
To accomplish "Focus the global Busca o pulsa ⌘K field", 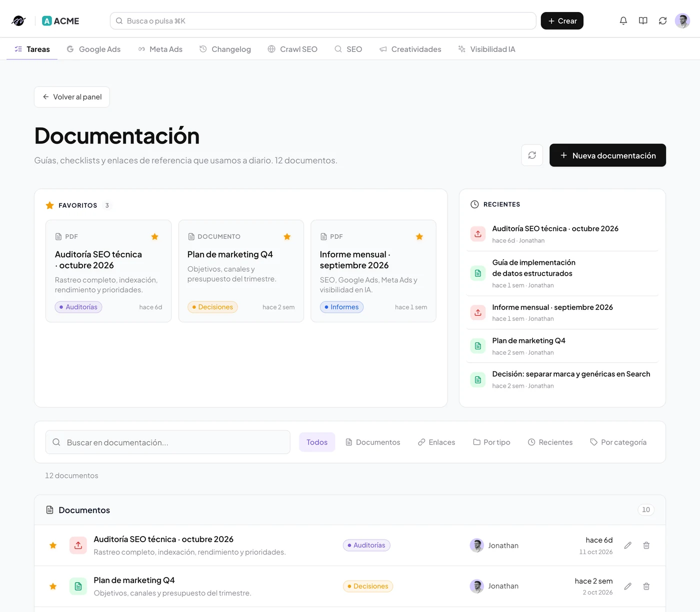I will [x=323, y=21].
